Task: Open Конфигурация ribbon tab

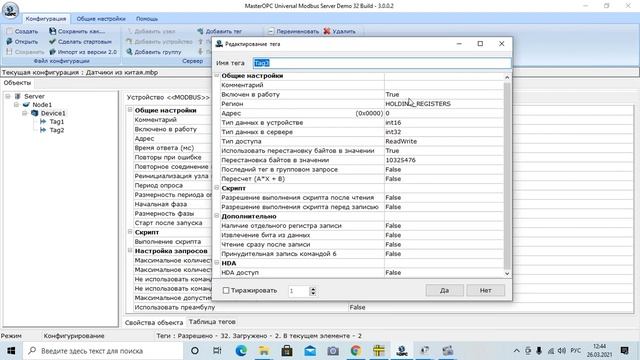Action: point(45,19)
